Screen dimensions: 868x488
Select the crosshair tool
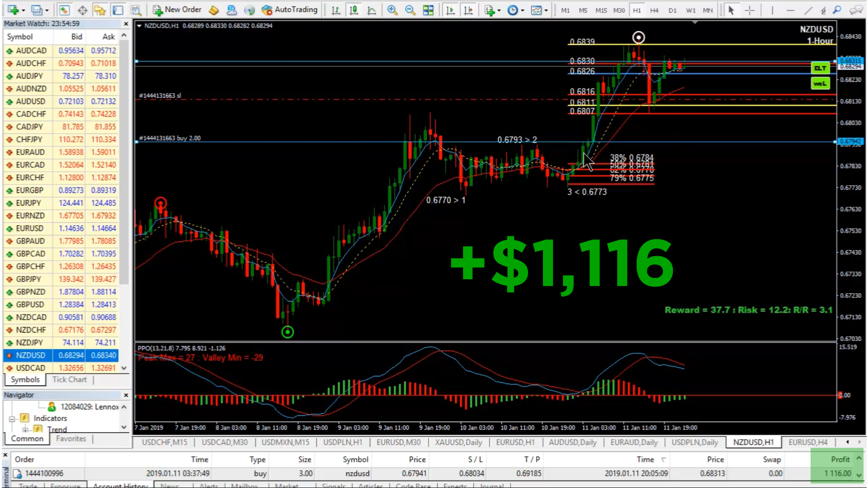pos(749,9)
